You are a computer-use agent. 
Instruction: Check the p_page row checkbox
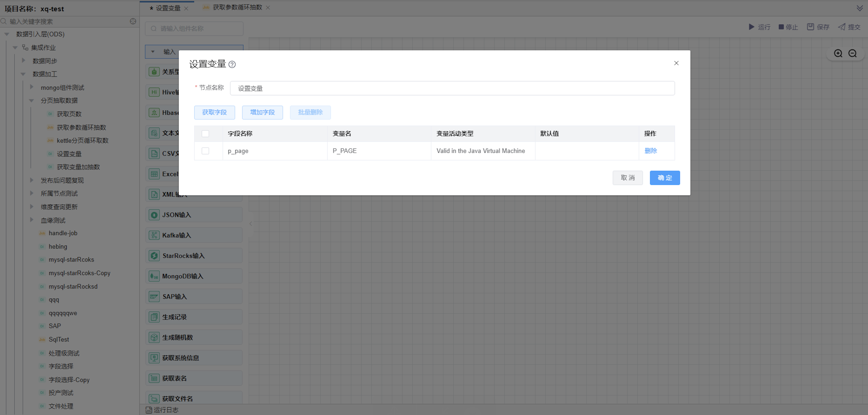tap(205, 151)
